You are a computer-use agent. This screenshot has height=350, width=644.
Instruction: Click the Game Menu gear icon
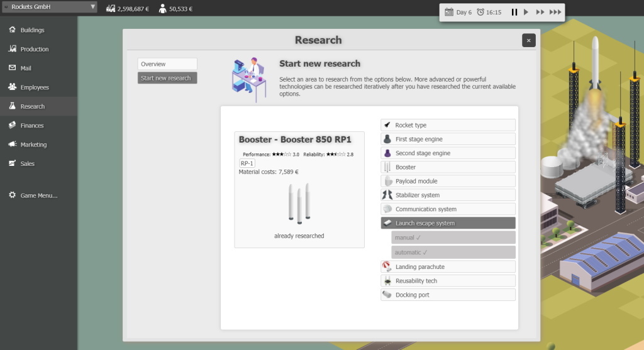click(12, 195)
